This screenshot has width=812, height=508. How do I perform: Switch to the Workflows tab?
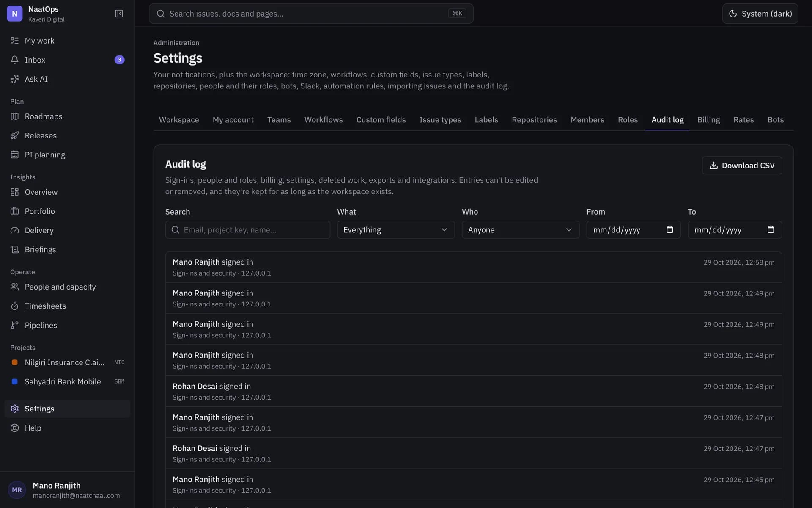pos(324,120)
